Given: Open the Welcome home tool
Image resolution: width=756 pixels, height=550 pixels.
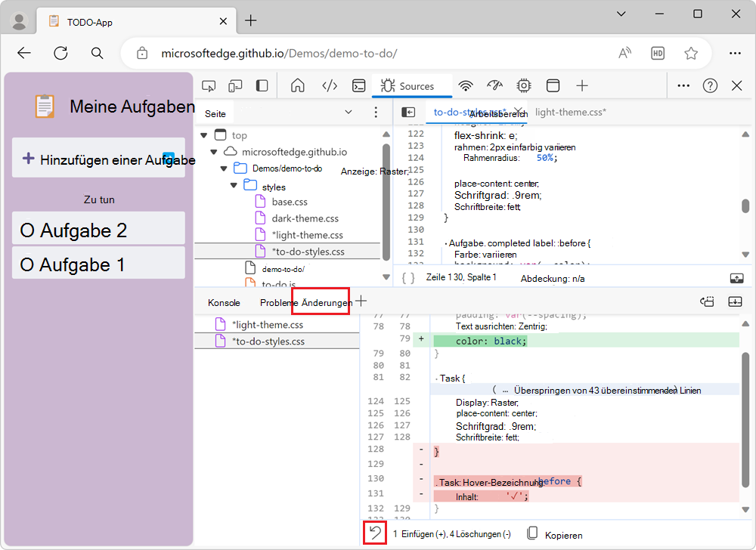Looking at the screenshot, I should (x=298, y=85).
